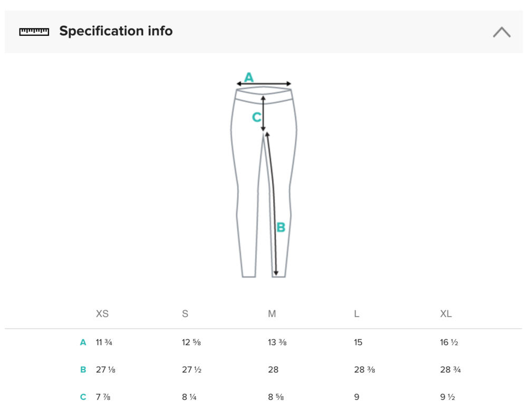This screenshot has height=420, width=530.
Task: Click row label A in size table
Action: [x=83, y=342]
